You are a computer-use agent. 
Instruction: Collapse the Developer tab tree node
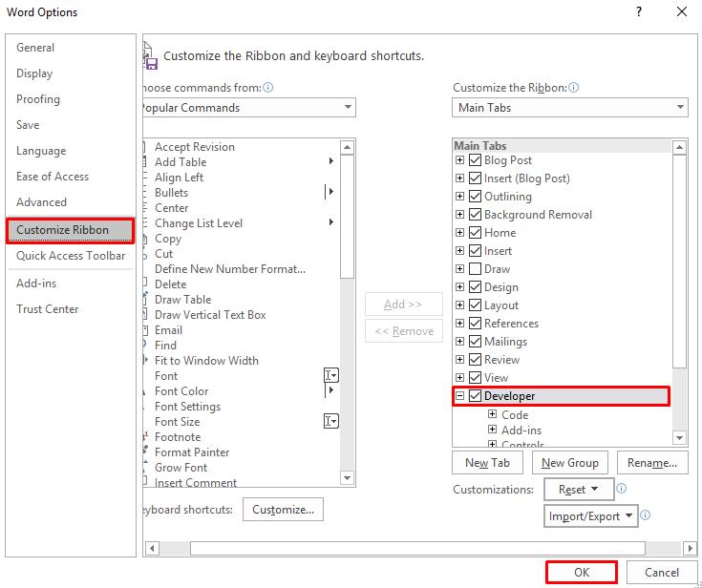tap(459, 395)
